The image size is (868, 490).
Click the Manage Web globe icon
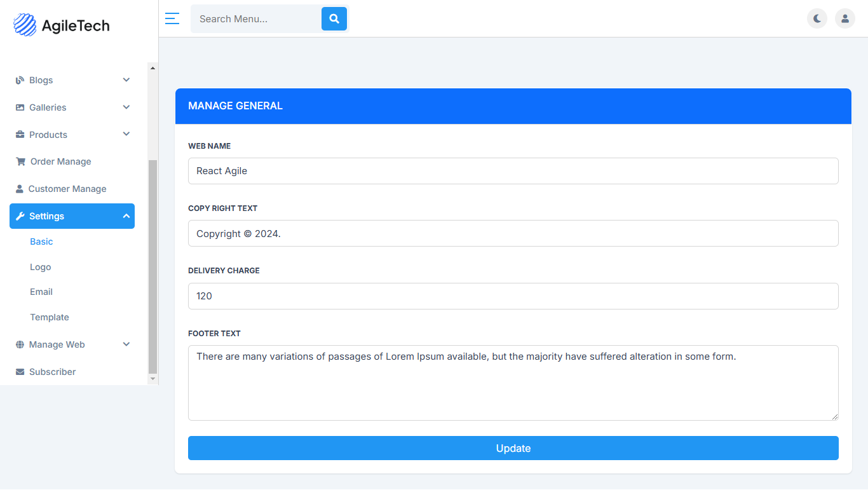20,344
